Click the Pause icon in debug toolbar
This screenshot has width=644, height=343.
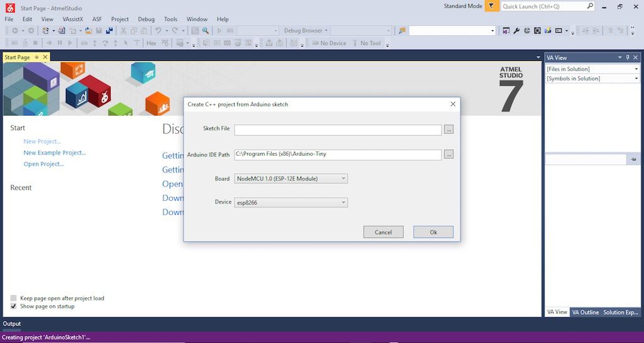(60, 43)
